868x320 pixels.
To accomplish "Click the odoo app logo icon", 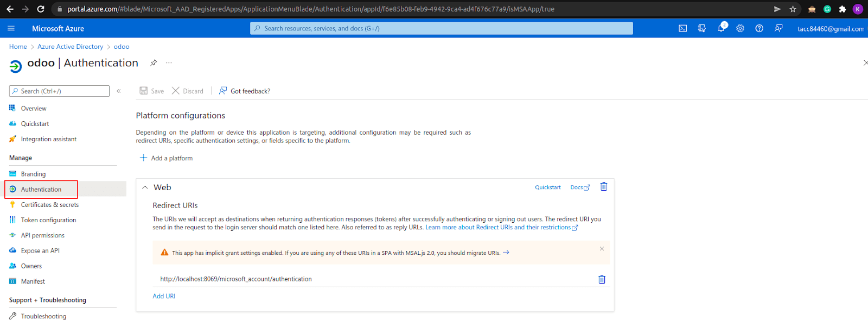I will click(16, 66).
